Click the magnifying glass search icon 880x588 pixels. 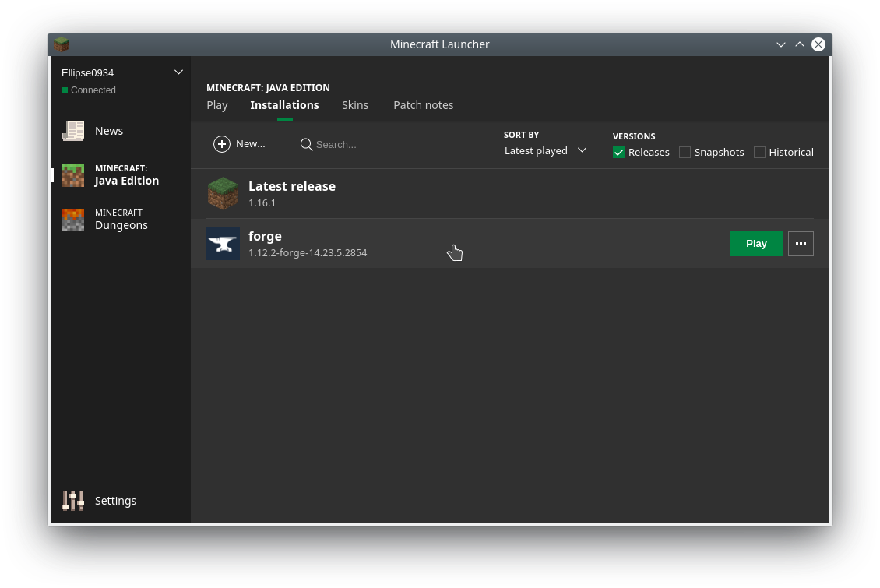click(306, 145)
